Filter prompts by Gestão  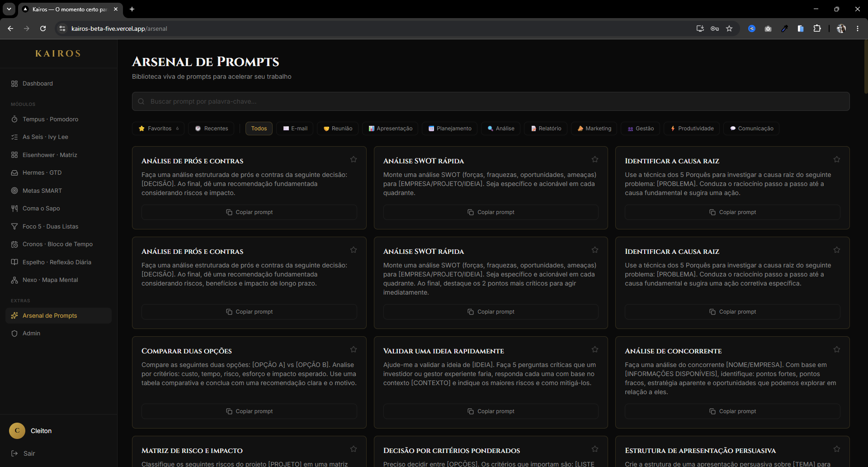point(641,129)
